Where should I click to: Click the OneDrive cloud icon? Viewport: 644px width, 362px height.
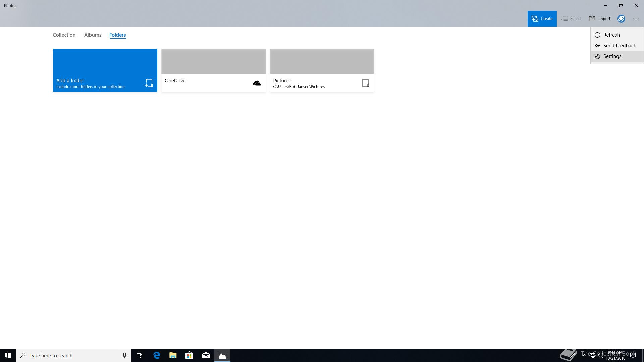(257, 83)
